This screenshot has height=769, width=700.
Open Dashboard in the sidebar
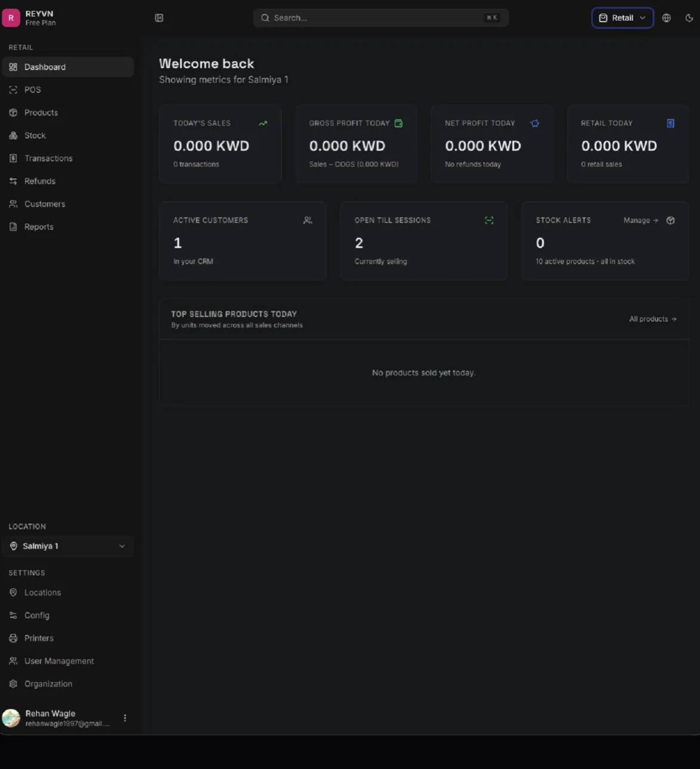[x=68, y=67]
